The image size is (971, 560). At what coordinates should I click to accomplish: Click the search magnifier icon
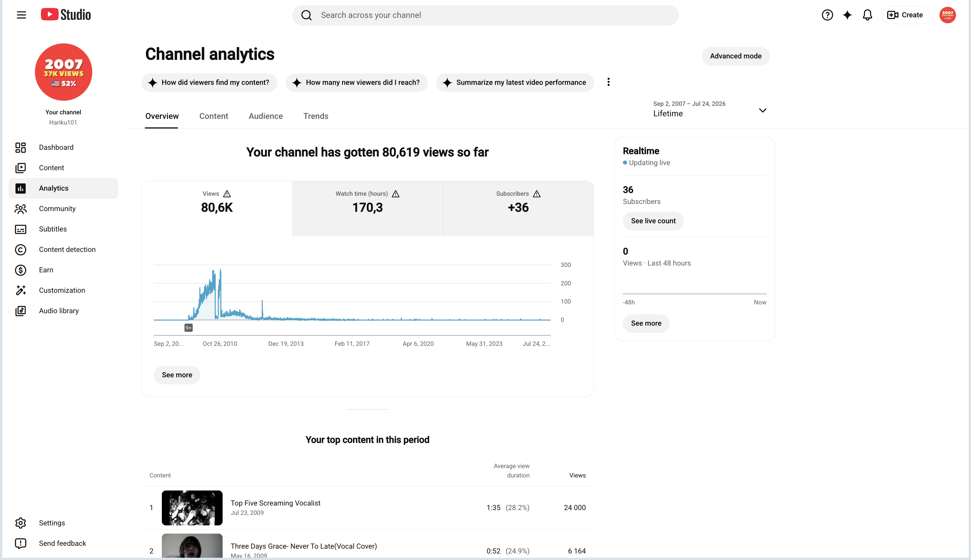(306, 15)
